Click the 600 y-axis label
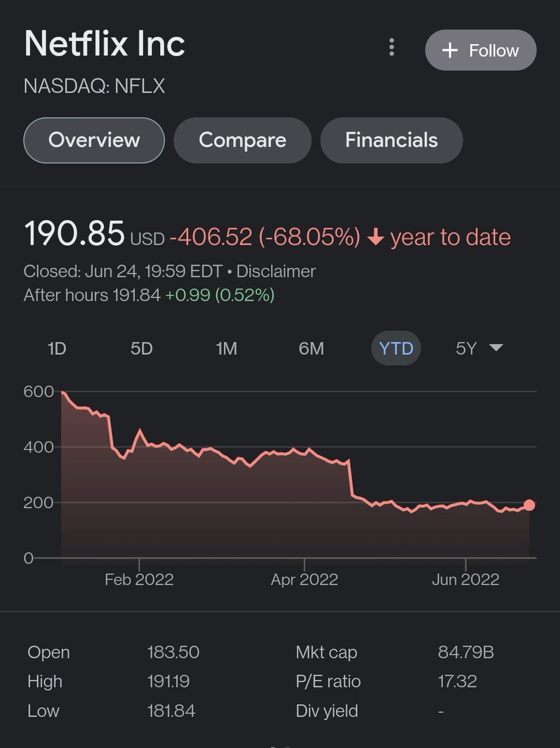560x748 pixels. tap(38, 391)
